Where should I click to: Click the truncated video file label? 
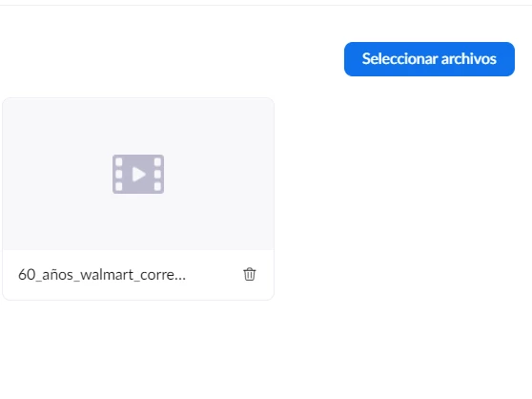point(102,274)
